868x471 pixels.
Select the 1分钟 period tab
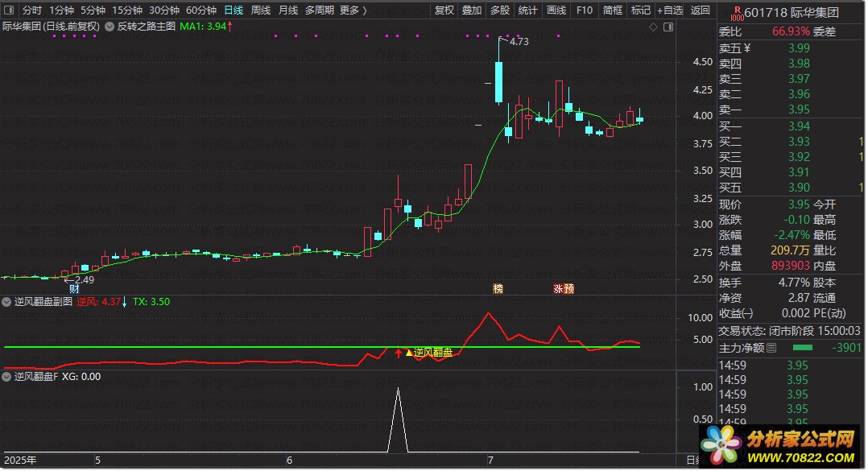[61, 10]
